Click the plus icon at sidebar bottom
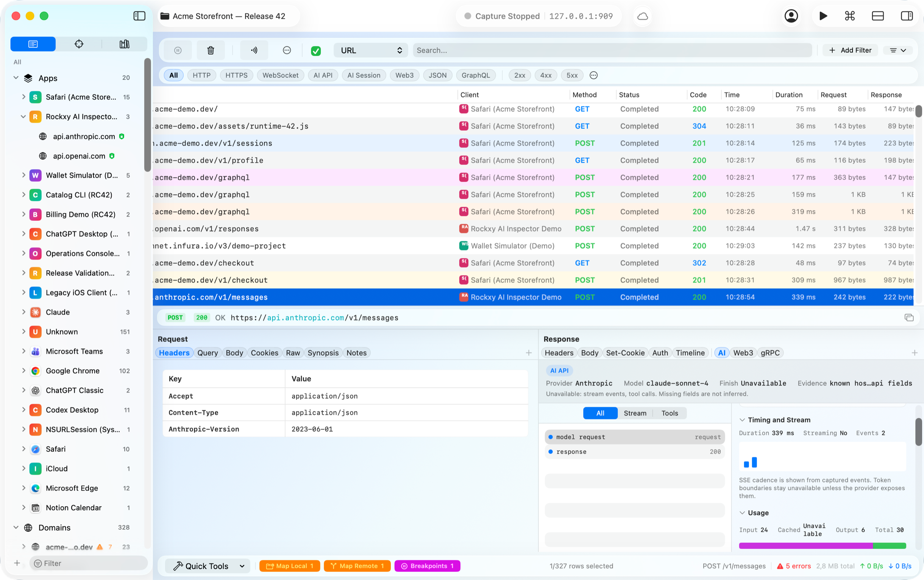This screenshot has height=580, width=924. pyautogui.click(x=17, y=563)
